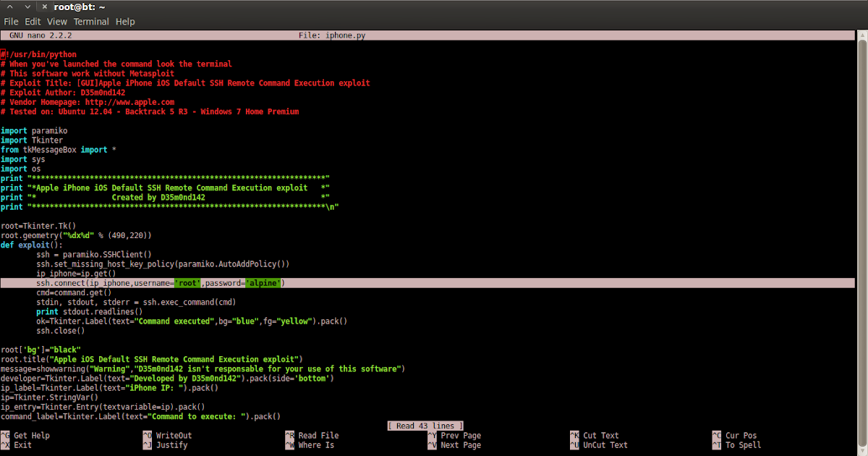Click the Get Help shortcut label

click(32, 436)
